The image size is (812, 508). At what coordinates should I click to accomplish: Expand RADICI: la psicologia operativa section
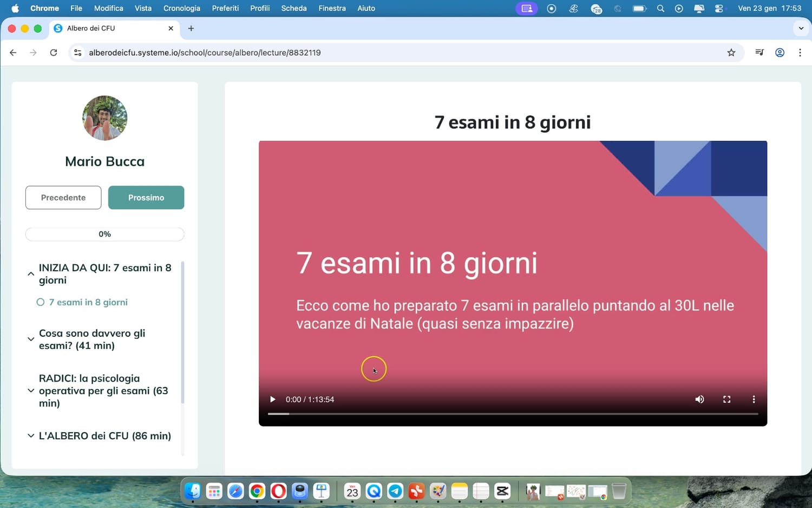(x=31, y=390)
